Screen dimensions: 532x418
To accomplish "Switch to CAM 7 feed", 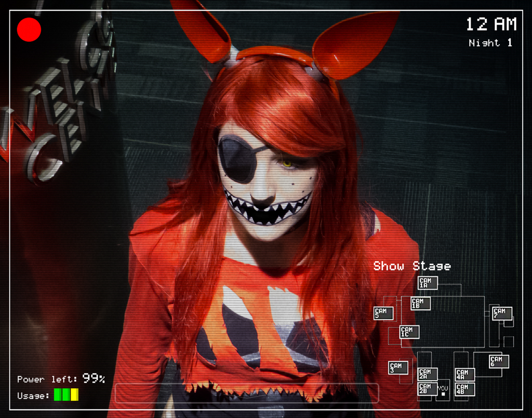I will (x=502, y=313).
